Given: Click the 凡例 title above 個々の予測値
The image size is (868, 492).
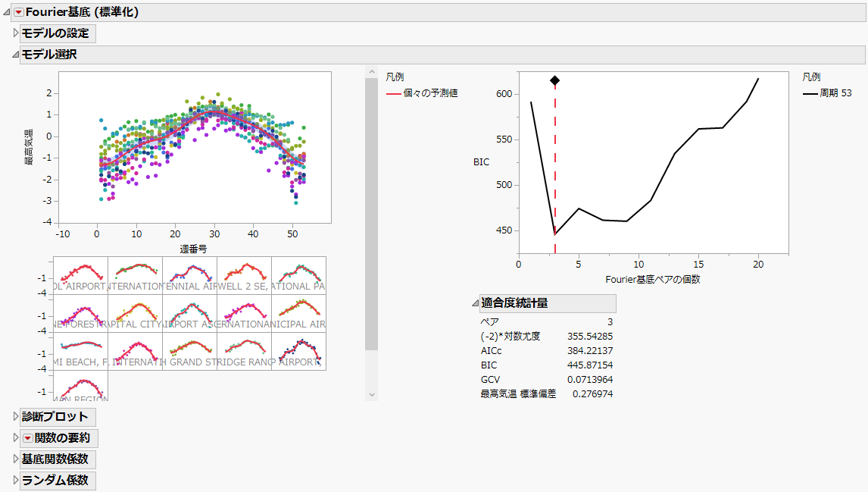Looking at the screenshot, I should click(x=395, y=77).
